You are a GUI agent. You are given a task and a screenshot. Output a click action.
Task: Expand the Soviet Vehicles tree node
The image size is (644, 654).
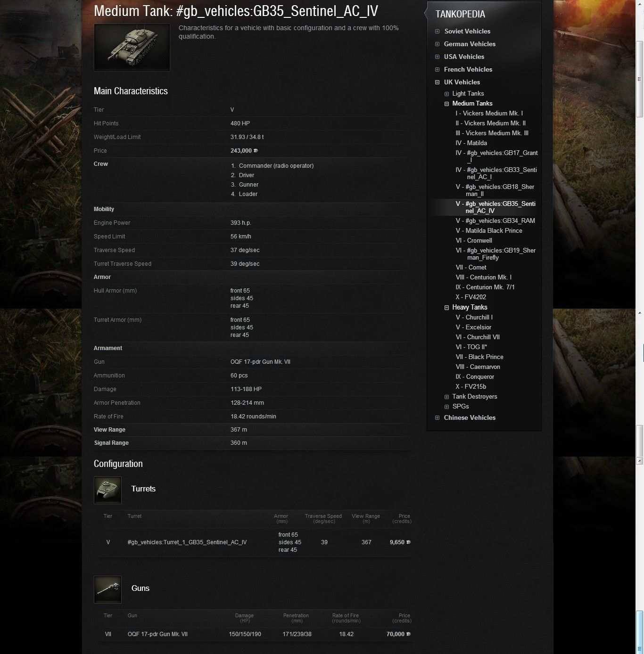click(x=438, y=32)
